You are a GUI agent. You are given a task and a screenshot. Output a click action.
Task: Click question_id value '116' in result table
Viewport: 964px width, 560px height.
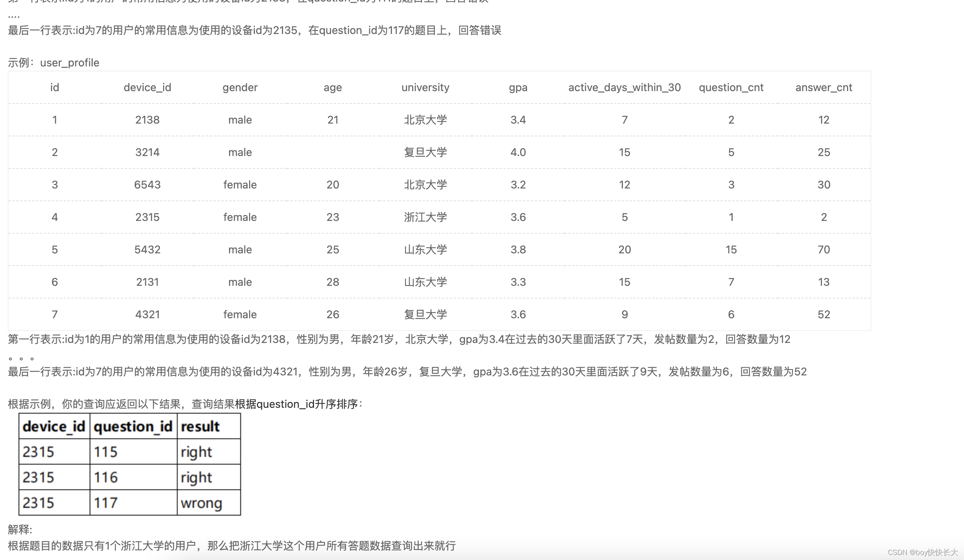pos(105,477)
